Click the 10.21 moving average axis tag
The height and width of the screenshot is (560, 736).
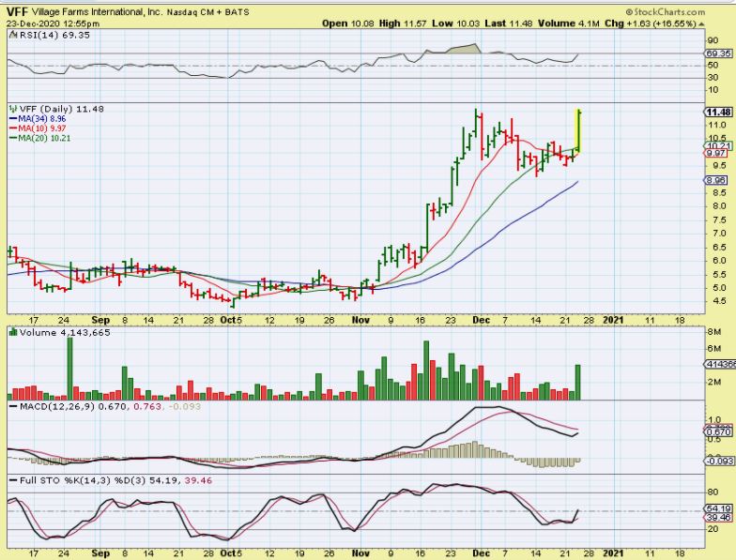[719, 146]
